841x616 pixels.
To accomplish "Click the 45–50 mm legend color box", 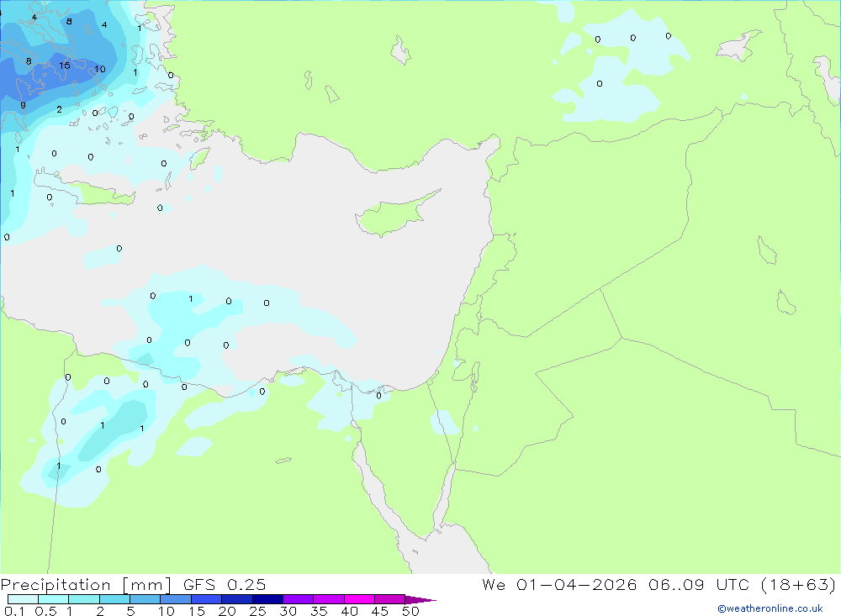I will coord(389,599).
